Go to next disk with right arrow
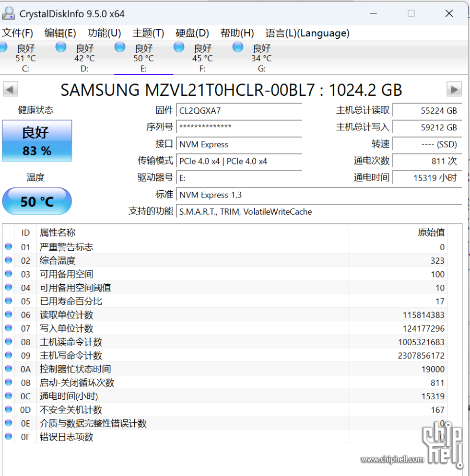Image resolution: width=470 pixels, height=476 pixels. [454, 89]
